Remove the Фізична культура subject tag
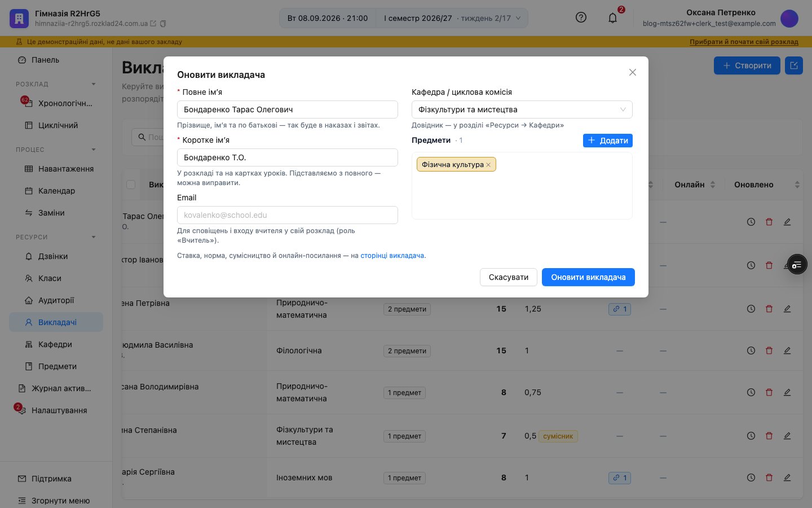Screen dimensions: 812x508 [x=488, y=165]
